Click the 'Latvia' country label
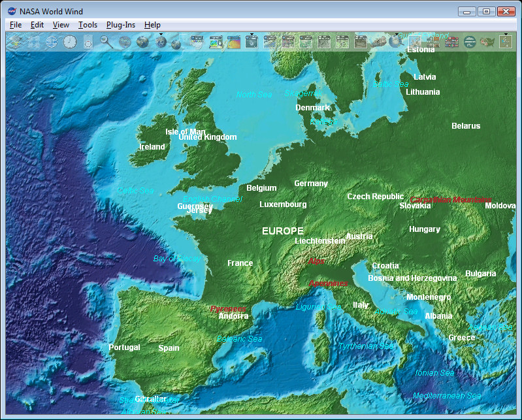This screenshot has height=420, width=522. coord(425,77)
